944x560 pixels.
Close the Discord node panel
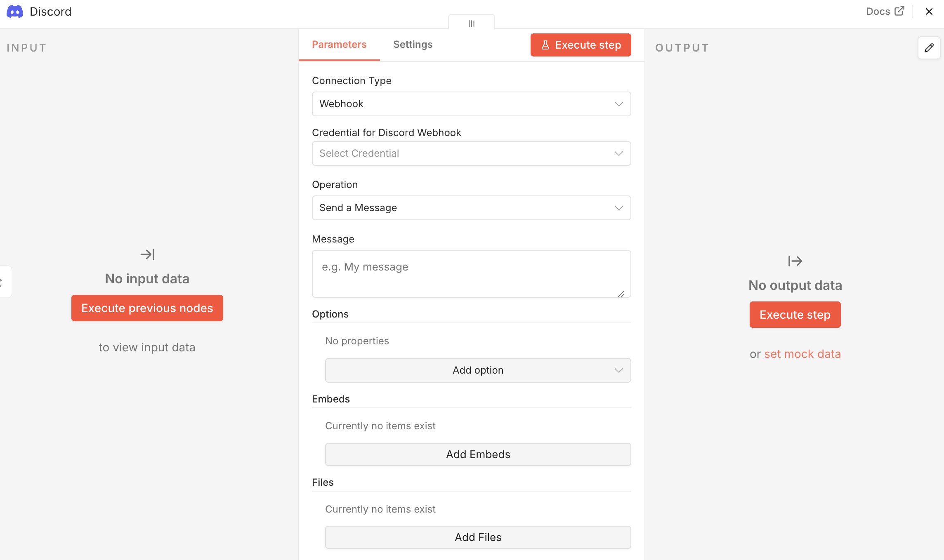929,12
